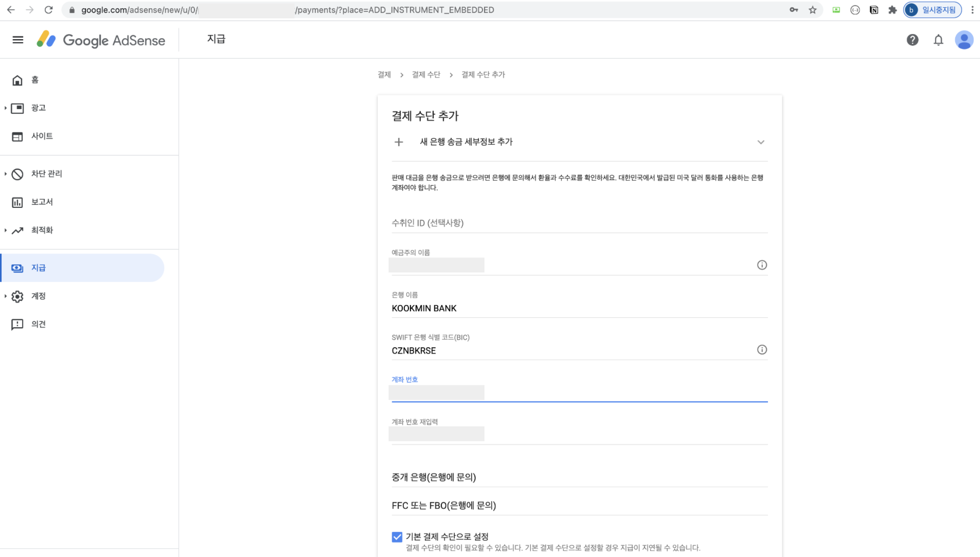Screen dimensions: 980x557
Task: Expand the 광고 sidebar section arrow
Action: tap(6, 108)
